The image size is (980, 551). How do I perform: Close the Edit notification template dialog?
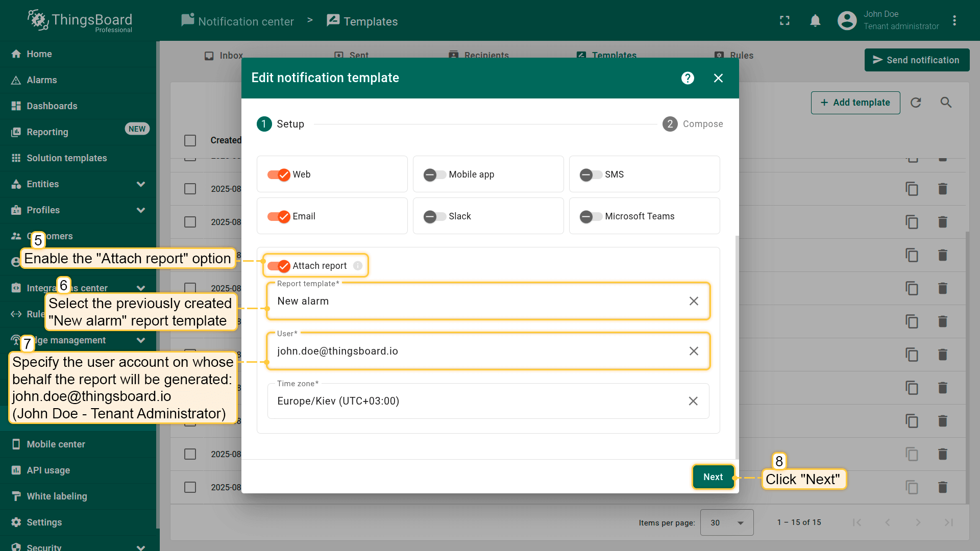718,78
